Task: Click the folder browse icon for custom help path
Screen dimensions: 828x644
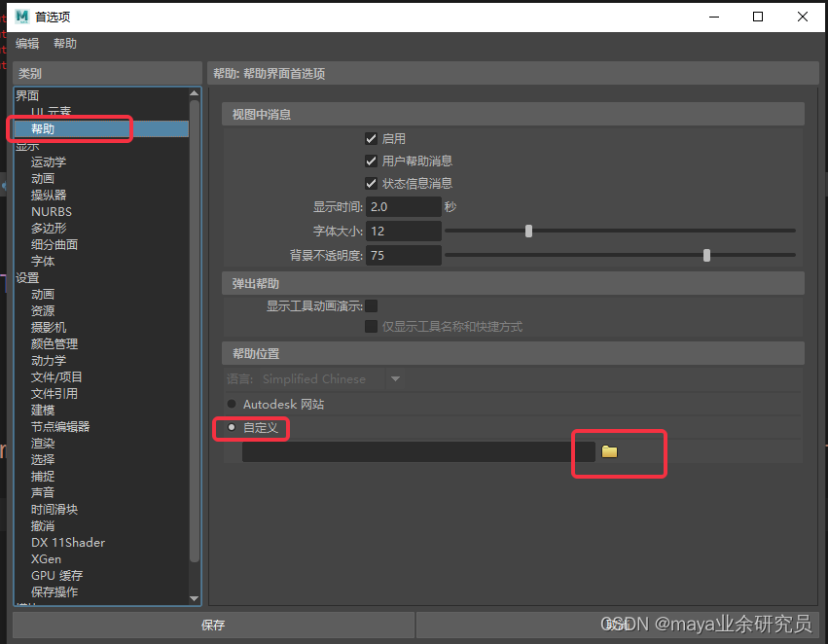Action: click(x=609, y=451)
